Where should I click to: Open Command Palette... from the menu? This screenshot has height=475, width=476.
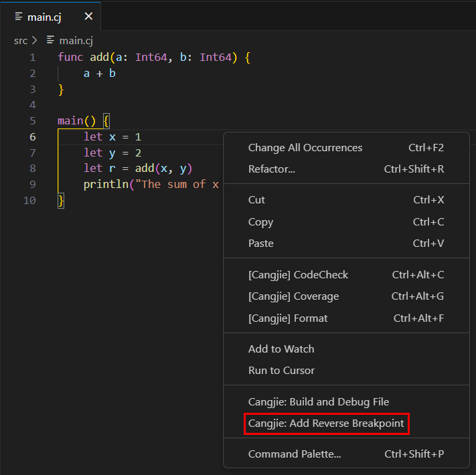pos(294,454)
